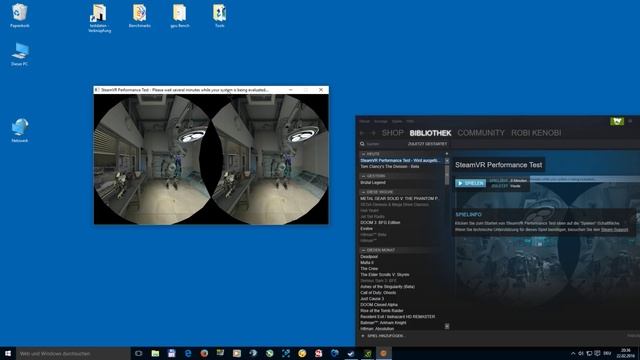Viewport: 640px width, 360px height.
Task: Click the Task View taskbar icon
Action: 139,353
